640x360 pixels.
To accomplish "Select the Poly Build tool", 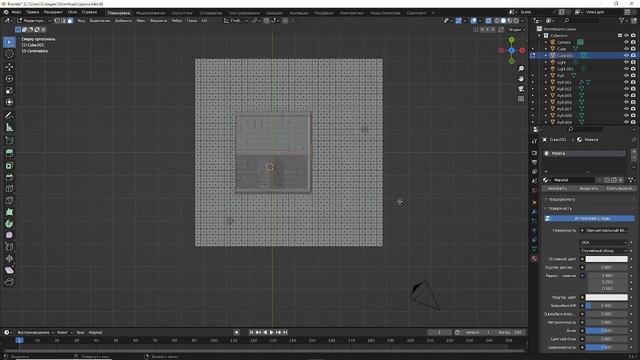I will coord(9,212).
